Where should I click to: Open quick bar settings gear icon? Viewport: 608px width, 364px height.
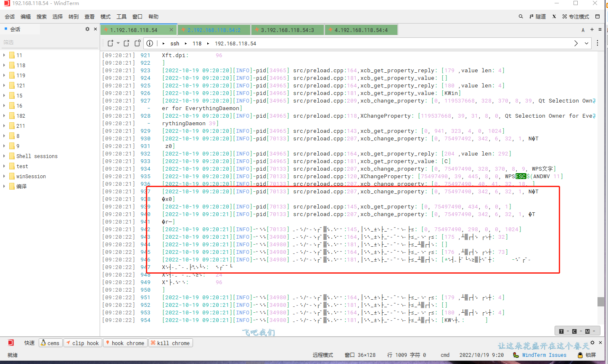[593, 343]
